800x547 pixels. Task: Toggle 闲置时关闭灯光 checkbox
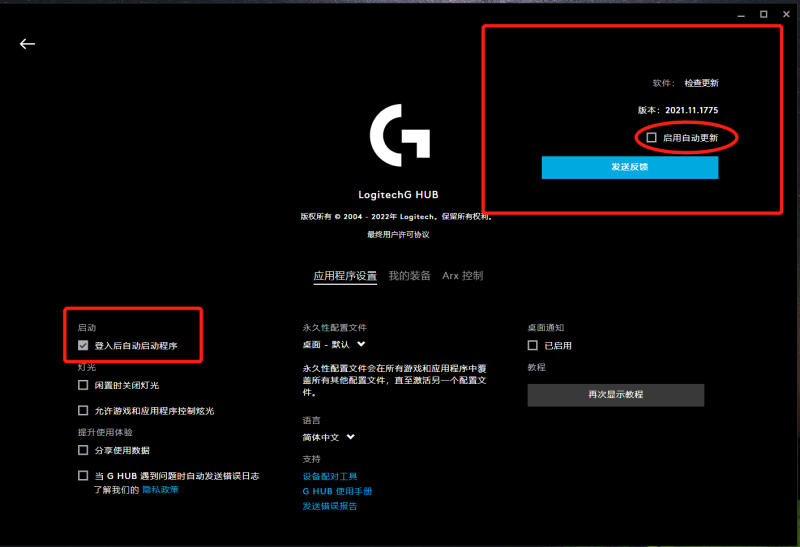83,385
